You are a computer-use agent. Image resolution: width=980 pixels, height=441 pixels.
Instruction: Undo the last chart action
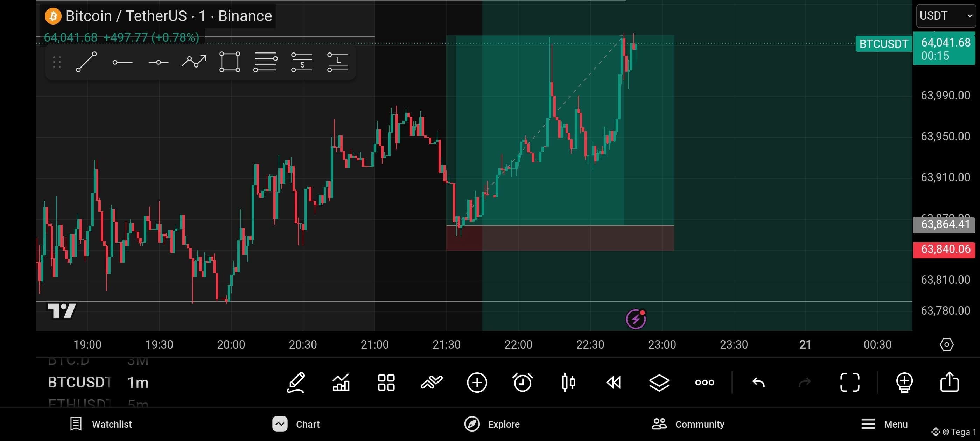[758, 383]
